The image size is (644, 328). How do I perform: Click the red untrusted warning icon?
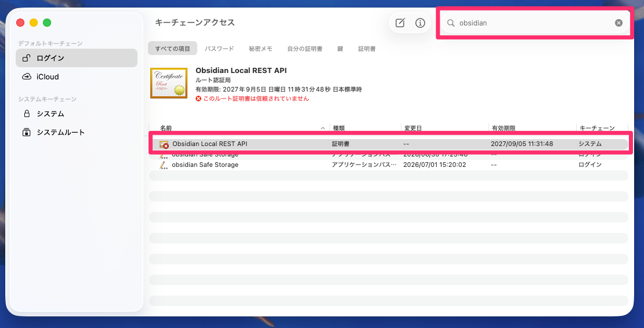click(x=198, y=99)
